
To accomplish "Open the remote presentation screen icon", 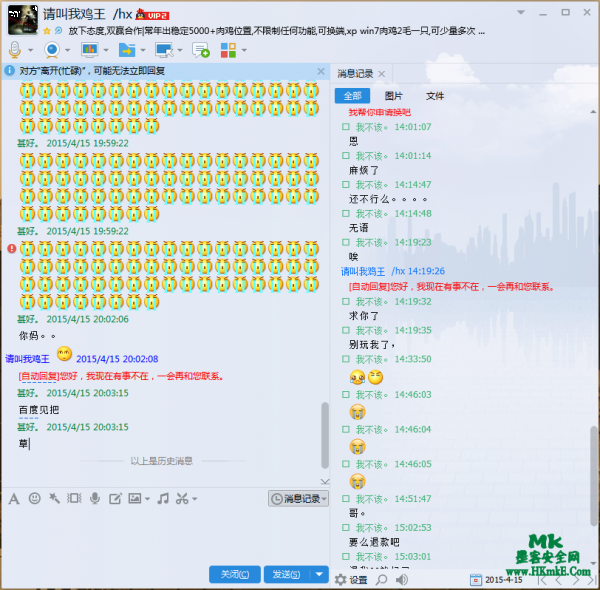I will pos(89,50).
